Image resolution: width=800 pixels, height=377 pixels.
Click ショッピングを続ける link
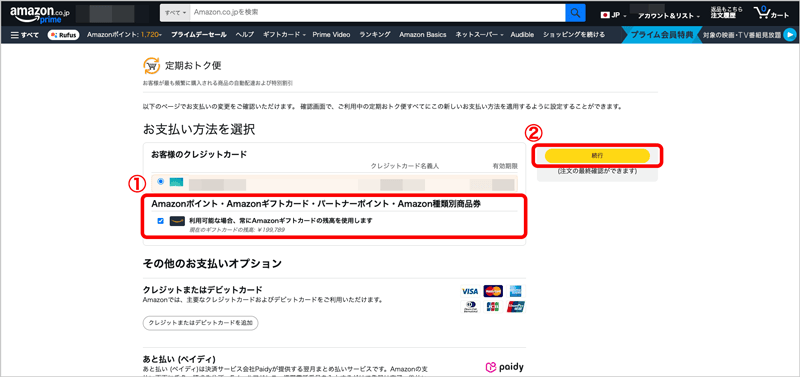click(x=573, y=35)
